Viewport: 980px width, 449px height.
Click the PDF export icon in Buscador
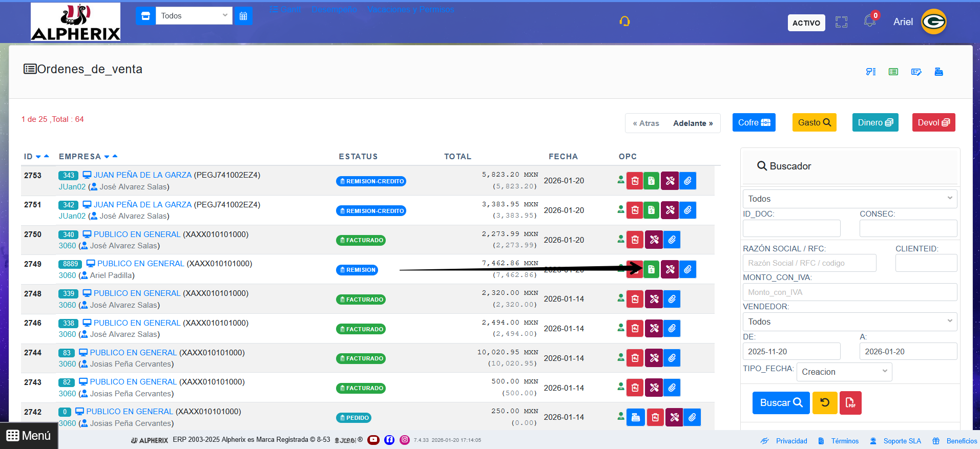pos(850,403)
